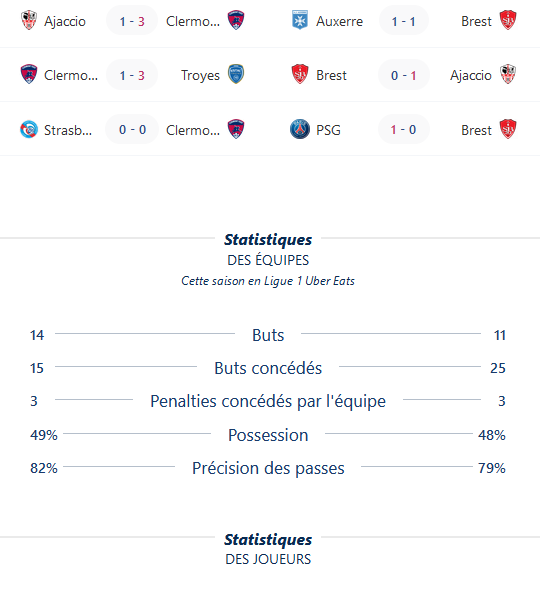Click Clermont crest beside the 1 - 3 Ajaccio score

pos(236,20)
